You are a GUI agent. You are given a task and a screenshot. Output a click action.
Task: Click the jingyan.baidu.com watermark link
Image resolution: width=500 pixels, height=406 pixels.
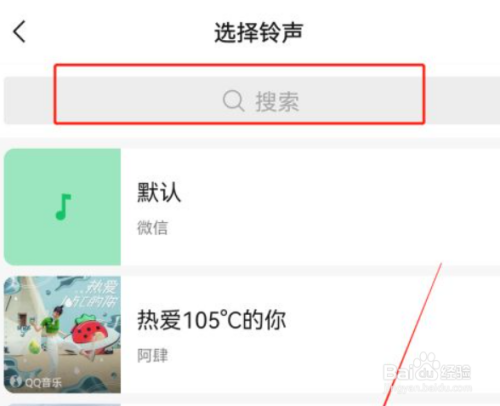point(428,388)
